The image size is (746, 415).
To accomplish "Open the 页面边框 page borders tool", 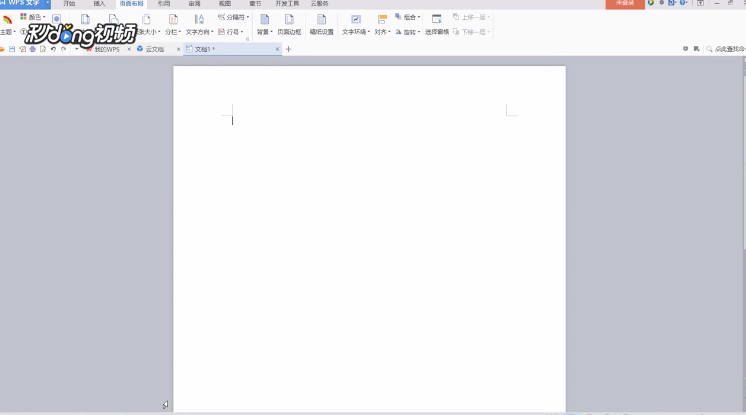I will 289,25.
